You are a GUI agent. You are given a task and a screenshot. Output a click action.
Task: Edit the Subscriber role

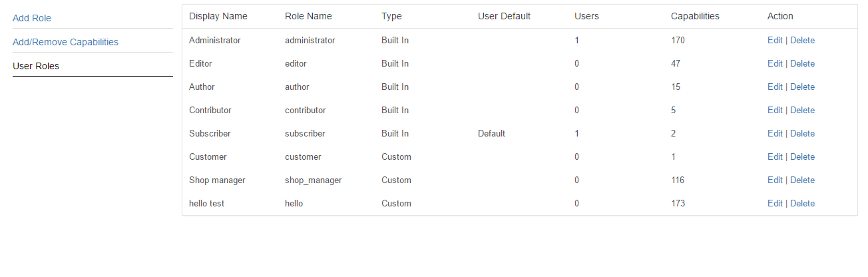(775, 133)
